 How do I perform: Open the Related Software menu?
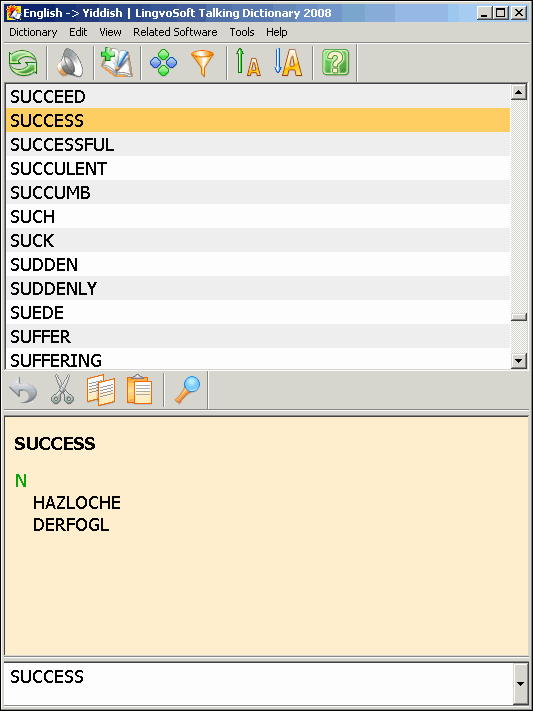coord(175,32)
